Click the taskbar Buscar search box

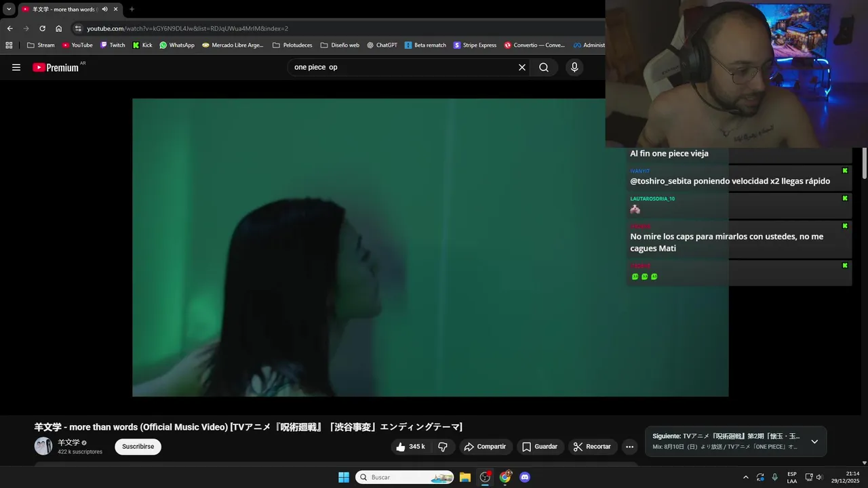click(405, 477)
